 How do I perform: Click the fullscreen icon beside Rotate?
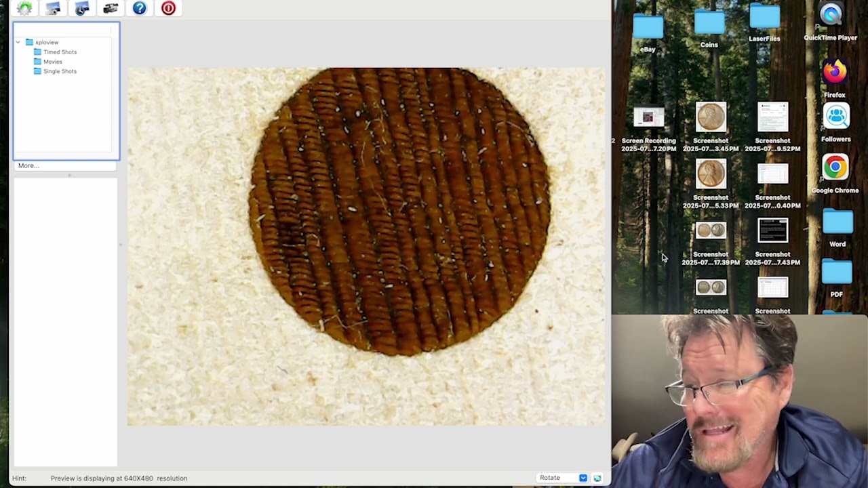click(597, 478)
